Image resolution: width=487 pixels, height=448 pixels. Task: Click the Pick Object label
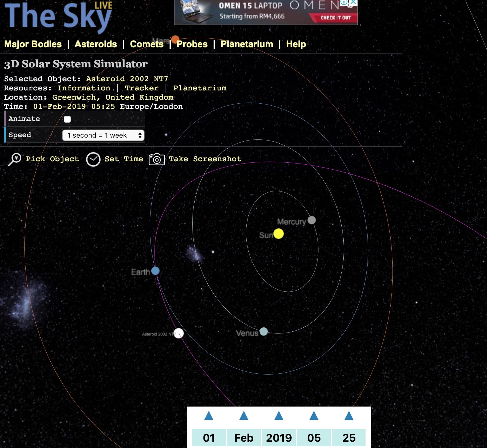point(52,159)
